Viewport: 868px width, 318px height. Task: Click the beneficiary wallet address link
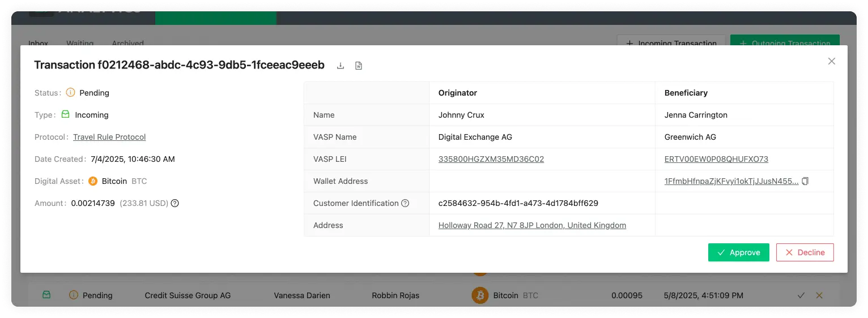(731, 181)
